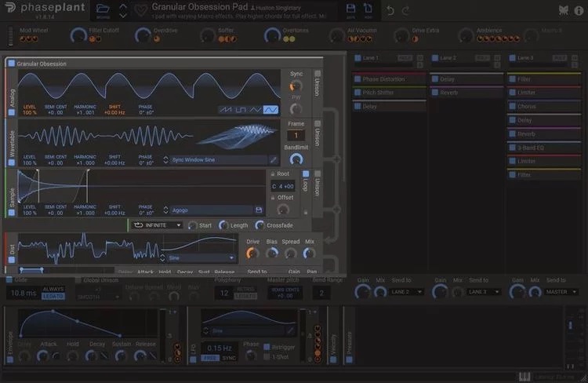
Task: Open the LFO Sine shape selector
Action: 248,330
